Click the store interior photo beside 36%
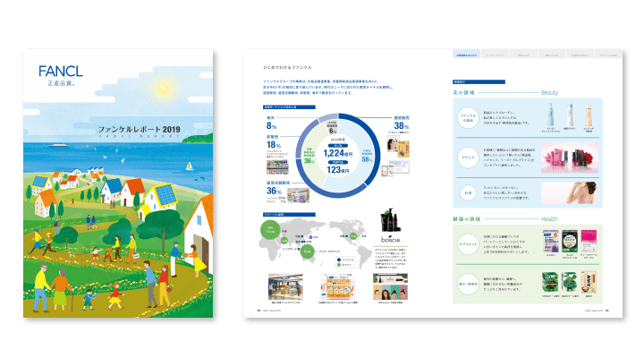Viewport: 644px width, 358px height. tap(298, 195)
